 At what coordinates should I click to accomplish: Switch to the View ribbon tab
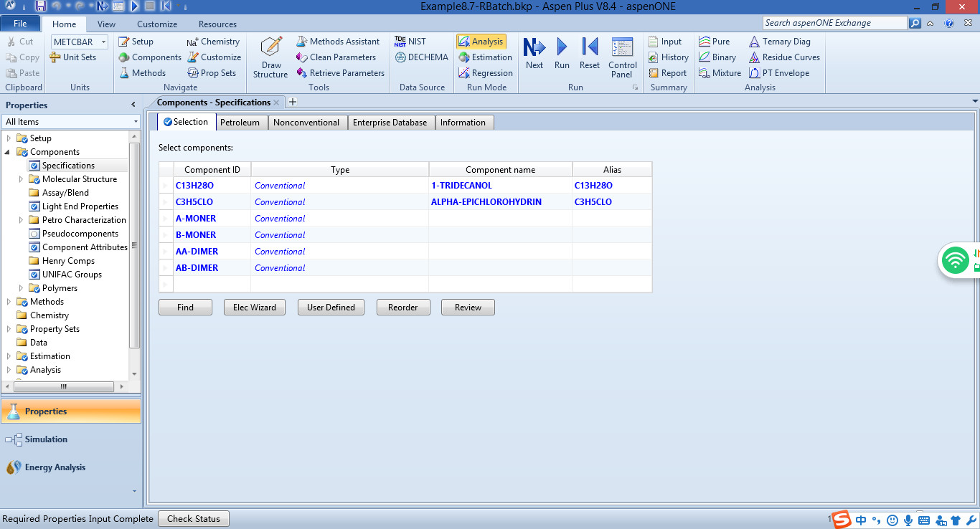[106, 24]
